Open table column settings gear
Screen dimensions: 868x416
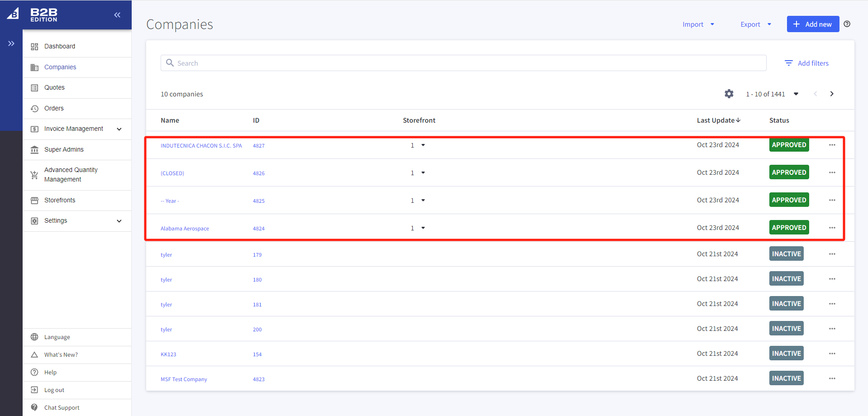[x=729, y=94]
